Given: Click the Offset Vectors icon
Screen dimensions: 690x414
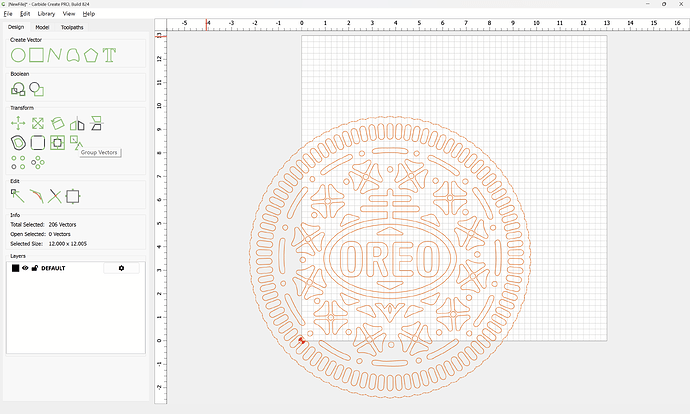Looking at the screenshot, I should pos(57,143).
